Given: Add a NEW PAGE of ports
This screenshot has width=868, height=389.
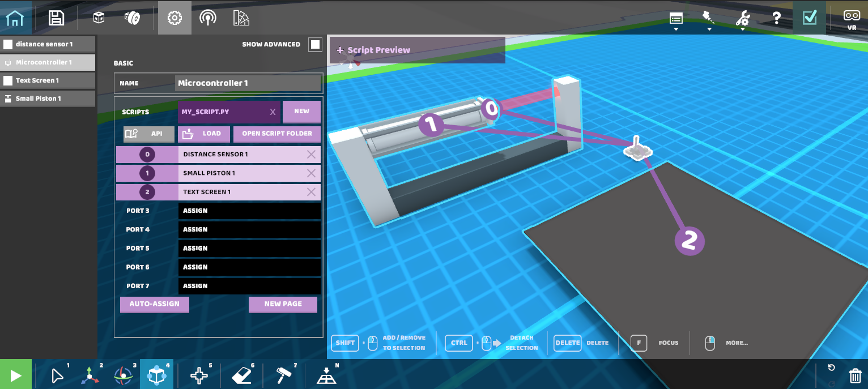Looking at the screenshot, I should tap(283, 304).
